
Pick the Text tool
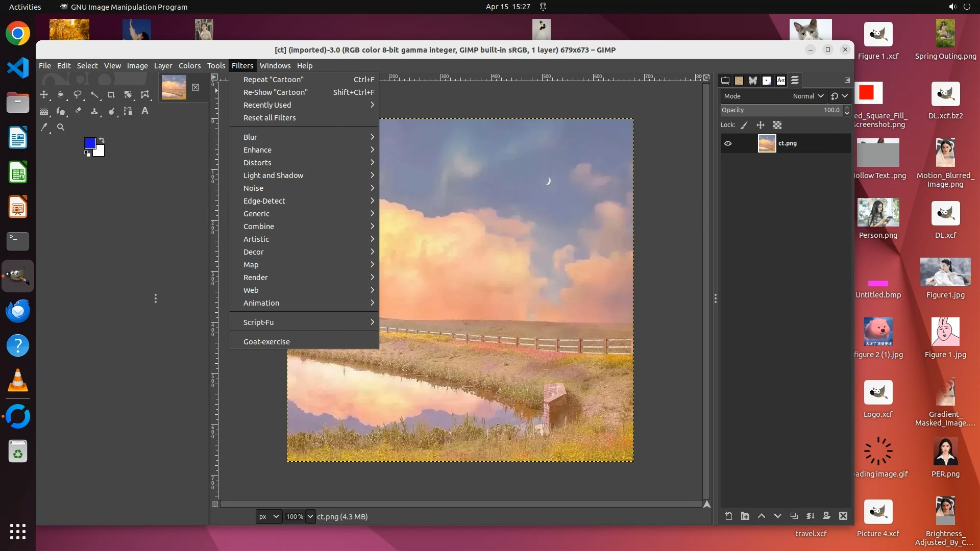tap(145, 111)
